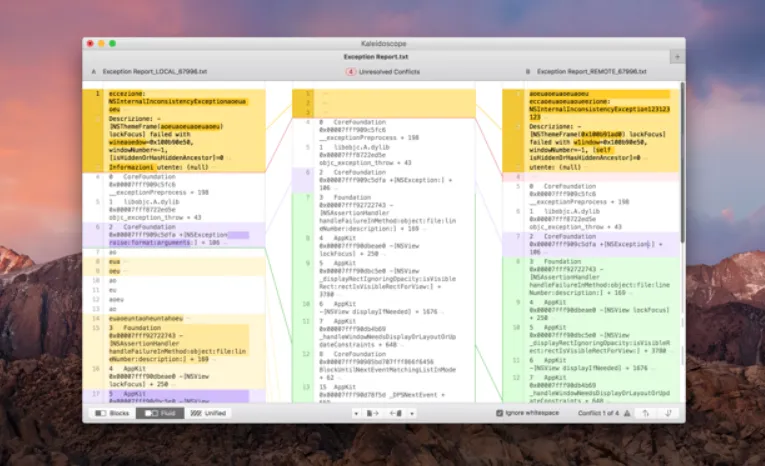Click the "Unresolved Conflicts" label

coord(389,72)
